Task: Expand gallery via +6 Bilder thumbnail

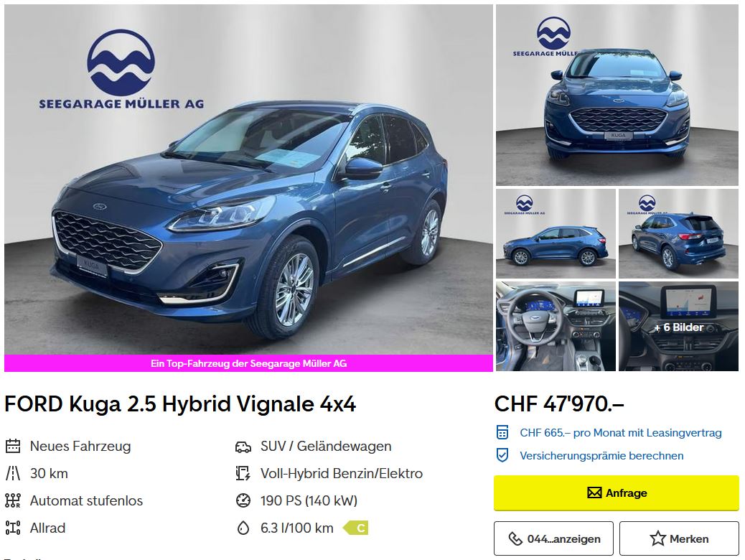Action: tap(678, 327)
